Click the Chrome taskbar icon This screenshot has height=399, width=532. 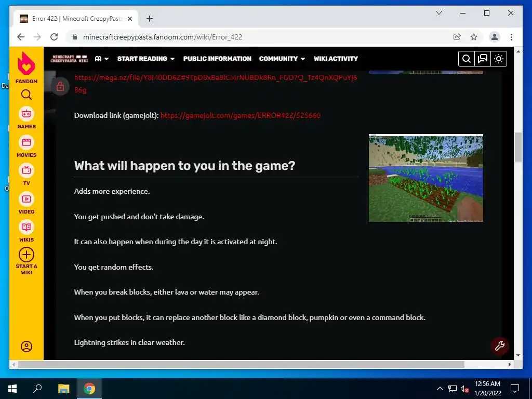89,389
